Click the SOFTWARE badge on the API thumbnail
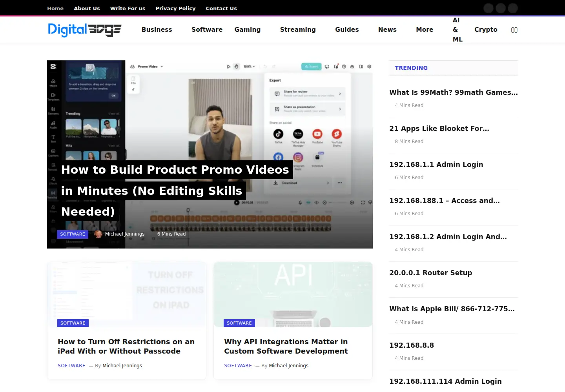 [x=239, y=323]
